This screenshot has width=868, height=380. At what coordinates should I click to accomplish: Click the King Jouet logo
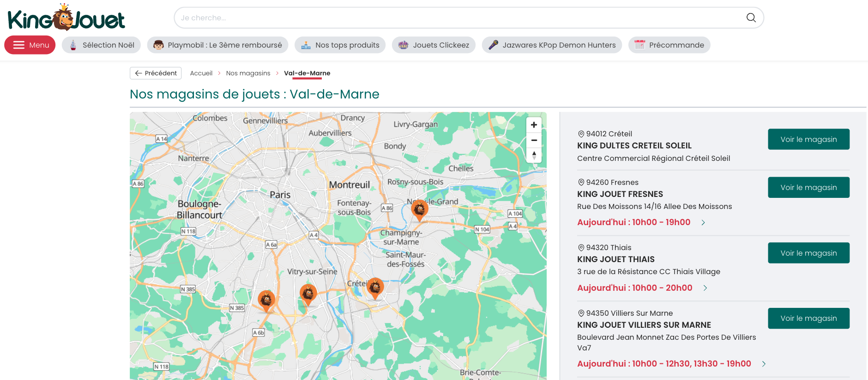66,18
